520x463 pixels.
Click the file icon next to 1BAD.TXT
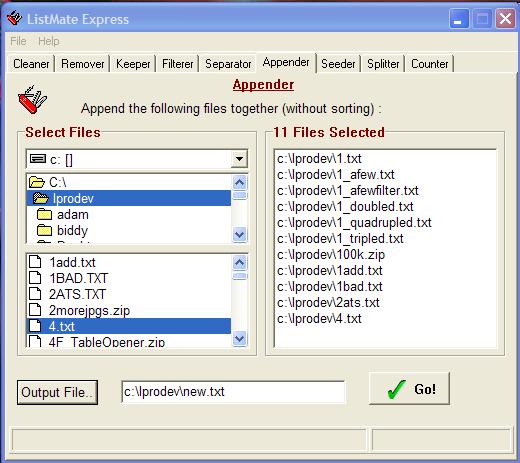(x=35, y=278)
